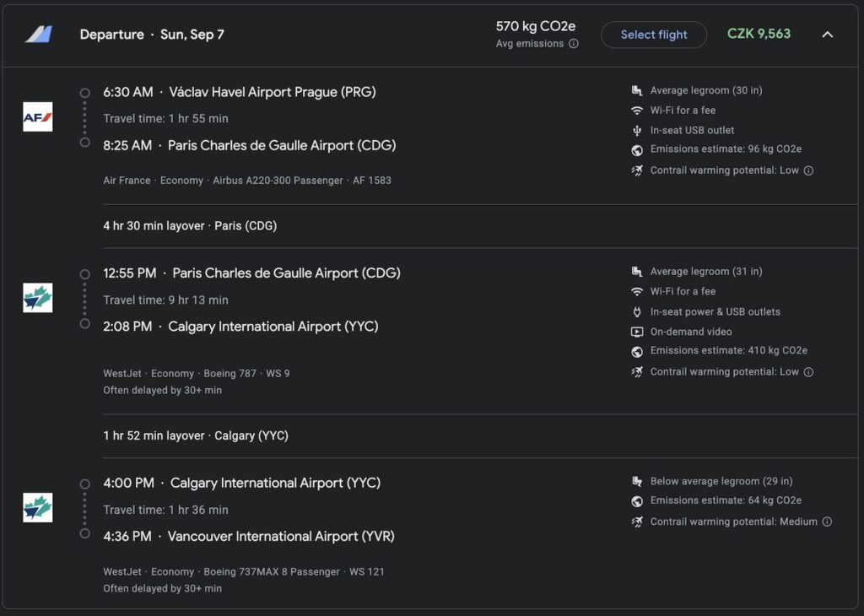864x616 pixels.
Task: Click Below average legroom (29 in) text
Action: coord(721,481)
